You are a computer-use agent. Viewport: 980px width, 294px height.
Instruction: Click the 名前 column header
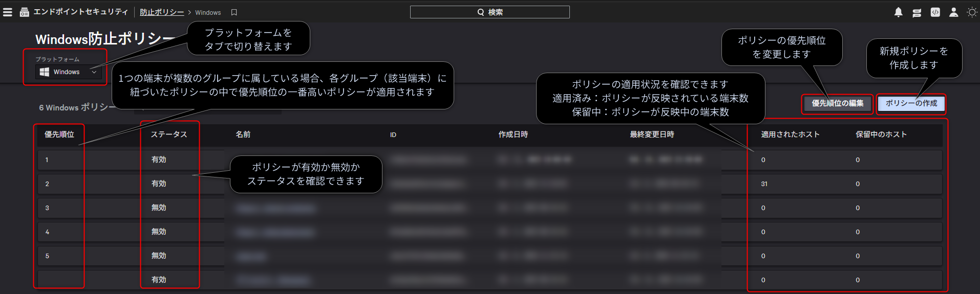[243, 134]
